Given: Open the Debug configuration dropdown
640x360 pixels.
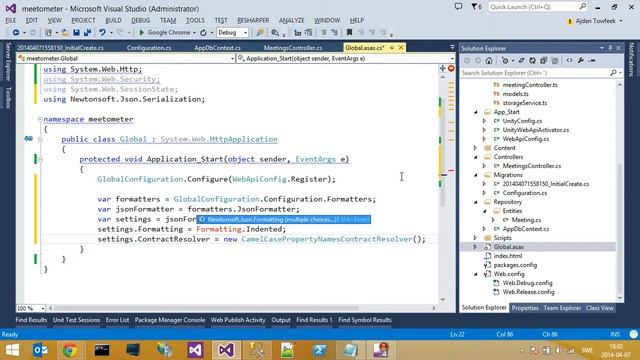Looking at the screenshot, I should [x=232, y=33].
